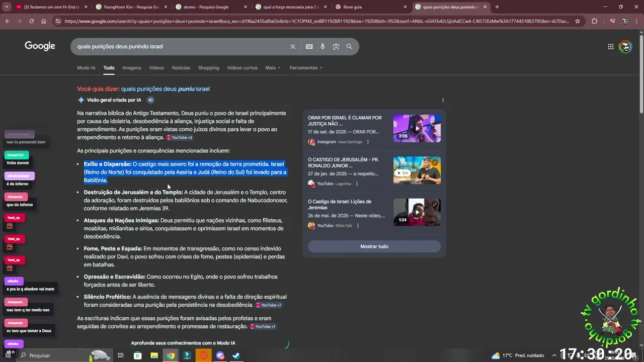Expand the Ferramentas dropdown
Viewport: 644px width, 362px height.
point(306,68)
